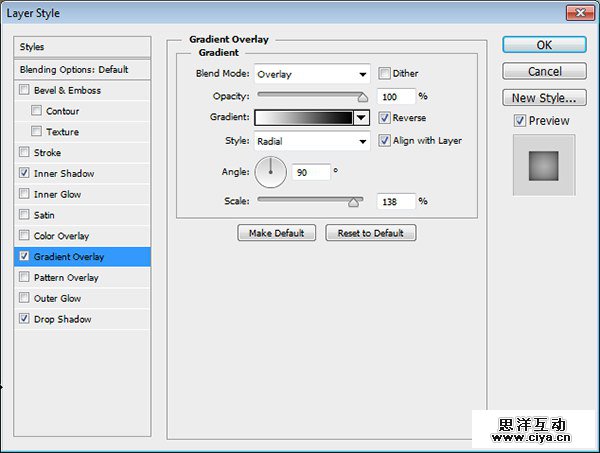
Task: Expand the gradient Style dropdown
Action: 311,141
